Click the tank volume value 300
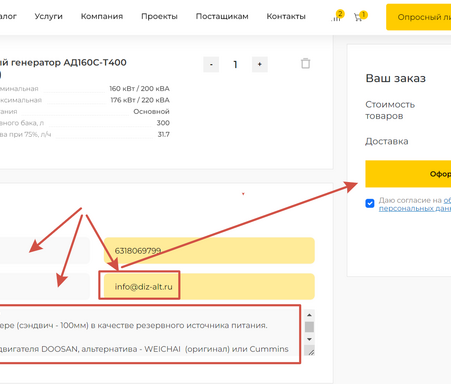This screenshot has height=384, width=451. 163,123
